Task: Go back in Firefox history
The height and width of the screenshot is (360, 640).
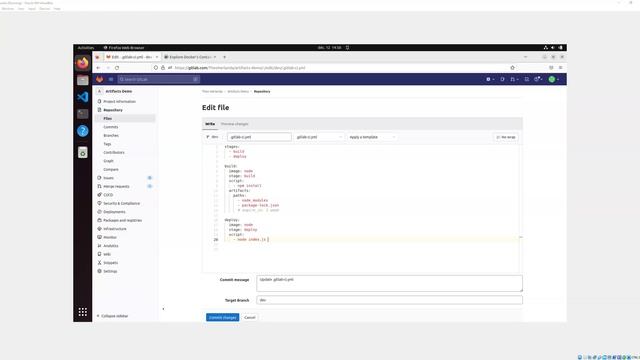Action: click(98, 68)
